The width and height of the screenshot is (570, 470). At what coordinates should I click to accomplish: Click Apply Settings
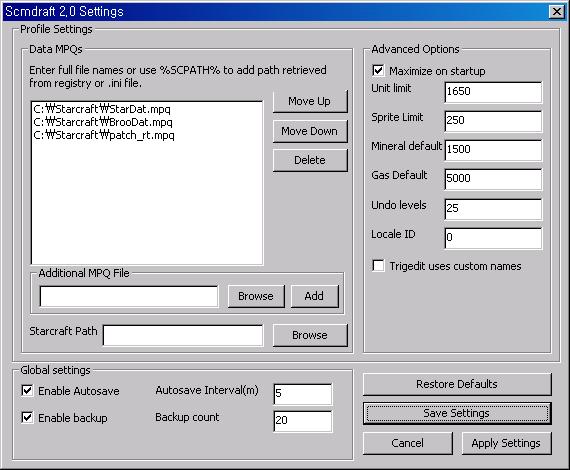506,443
